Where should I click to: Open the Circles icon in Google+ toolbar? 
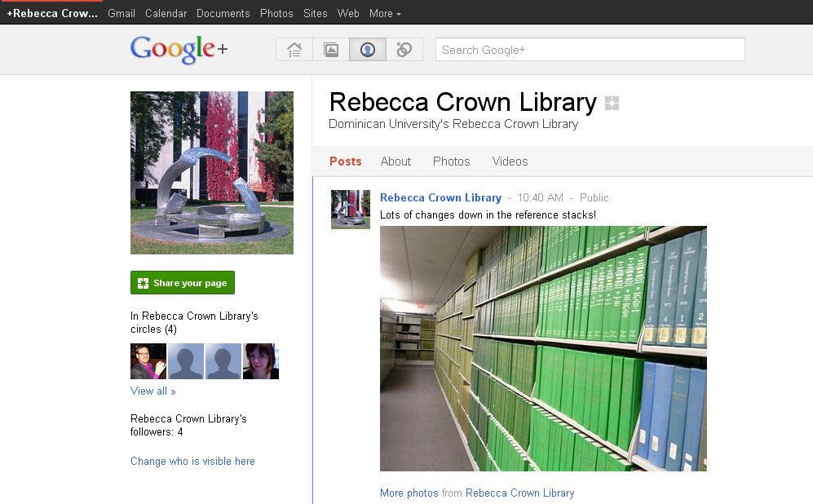tap(404, 50)
